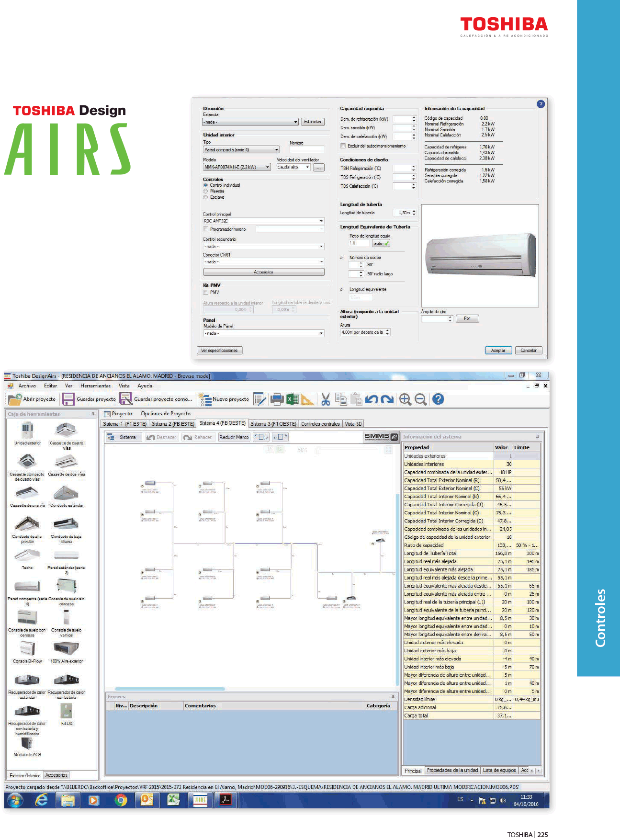Image resolution: width=620 pixels, height=840 pixels.
Task: Pick the Cassette de cuatro vías unit
Action: click(66, 430)
